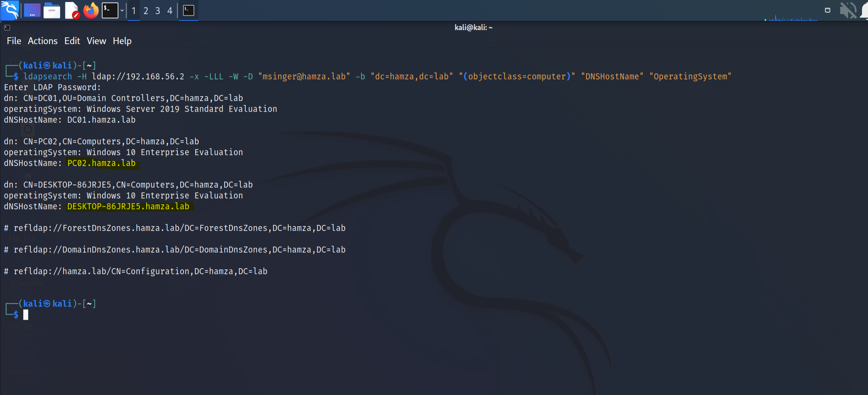The height and width of the screenshot is (395, 868).
Task: Click the Enter LDAP Password line
Action: [x=53, y=87]
